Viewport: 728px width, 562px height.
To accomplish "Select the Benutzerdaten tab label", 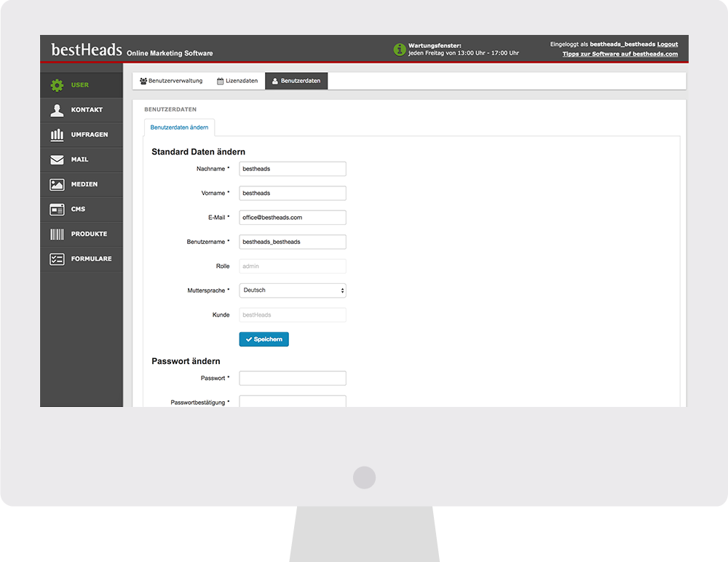I will tap(301, 81).
